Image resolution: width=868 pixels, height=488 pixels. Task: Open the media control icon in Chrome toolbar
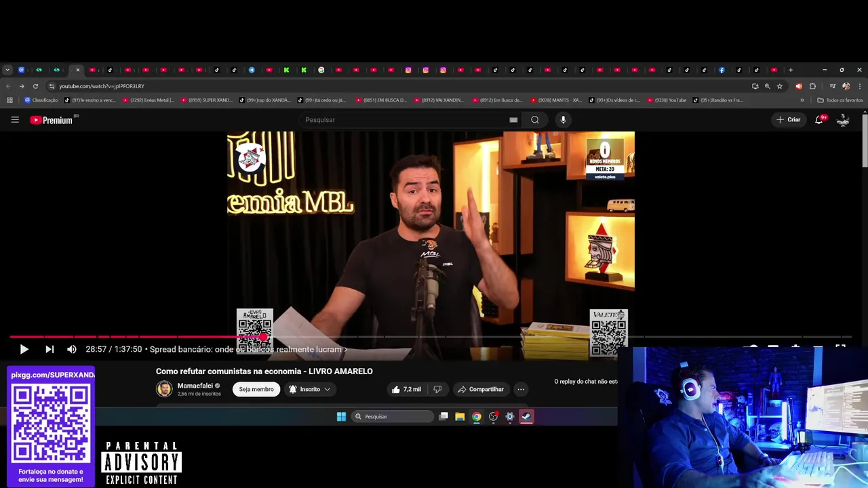click(x=832, y=86)
